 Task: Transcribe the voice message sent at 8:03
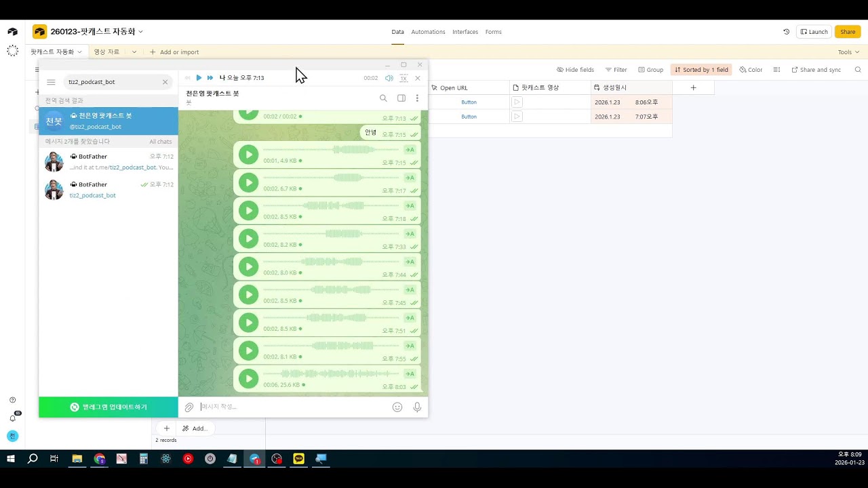410,374
